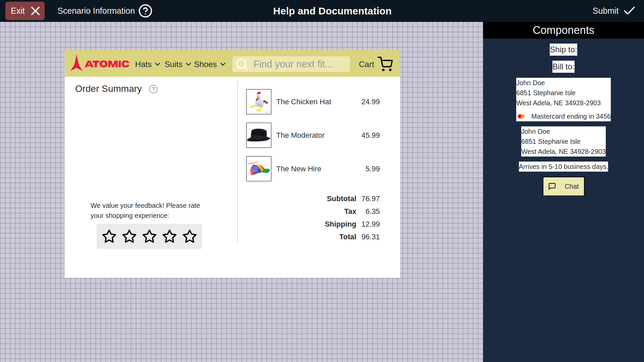Click the Order Summary help icon

coord(153,89)
